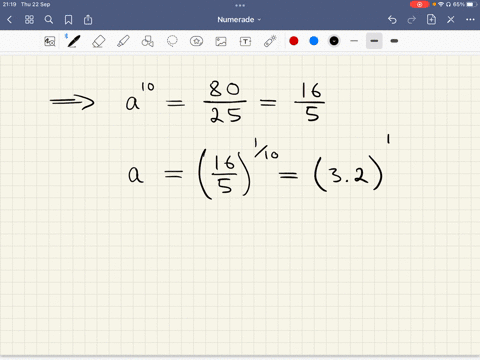Choose the red pen color
The width and height of the screenshot is (480, 360).
pyautogui.click(x=294, y=41)
